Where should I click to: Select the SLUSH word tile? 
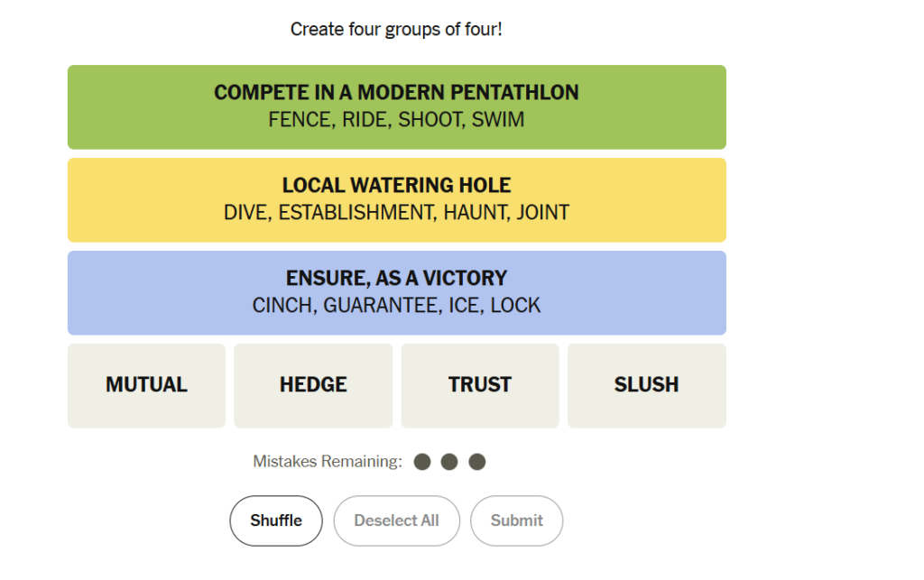pyautogui.click(x=646, y=385)
